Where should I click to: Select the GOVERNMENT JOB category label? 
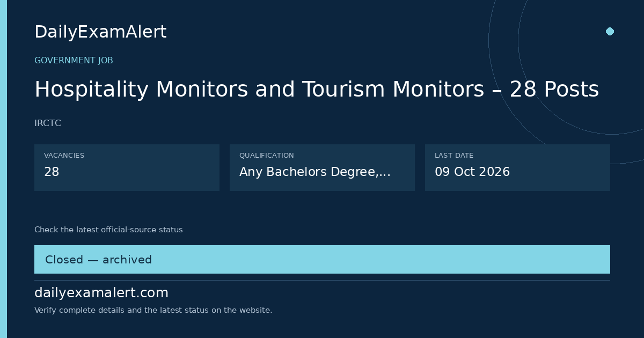coord(74,61)
